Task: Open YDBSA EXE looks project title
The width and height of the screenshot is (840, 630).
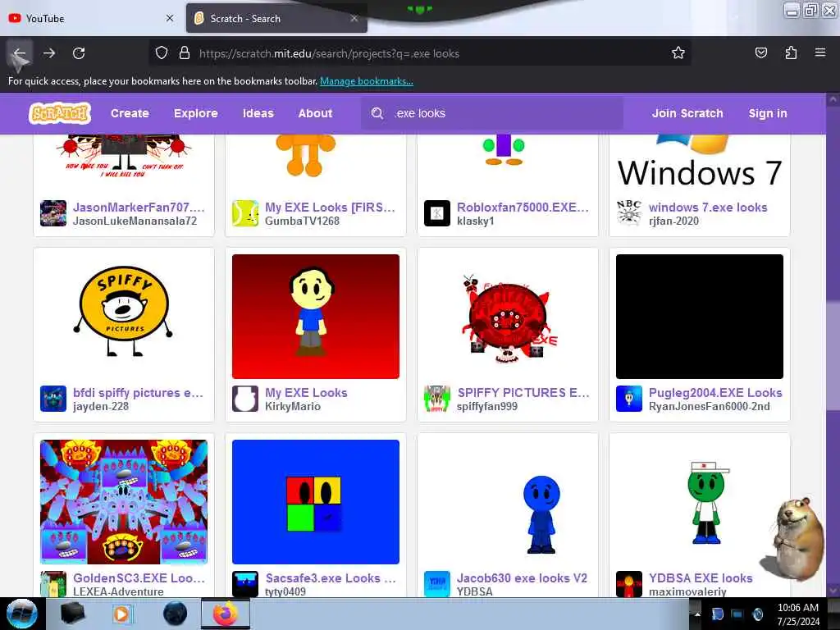Action: tap(701, 578)
